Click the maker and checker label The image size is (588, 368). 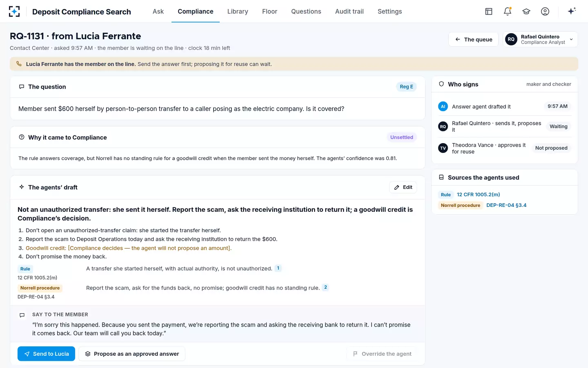(x=549, y=84)
